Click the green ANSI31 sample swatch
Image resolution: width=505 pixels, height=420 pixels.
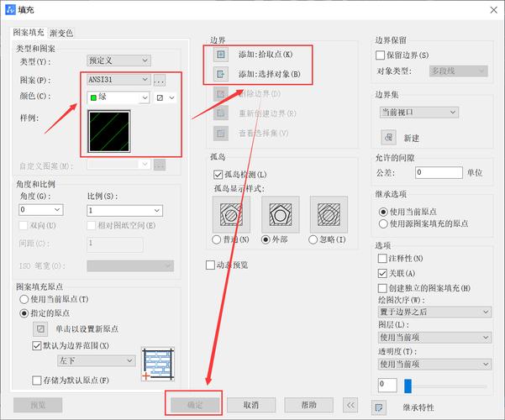(x=109, y=131)
